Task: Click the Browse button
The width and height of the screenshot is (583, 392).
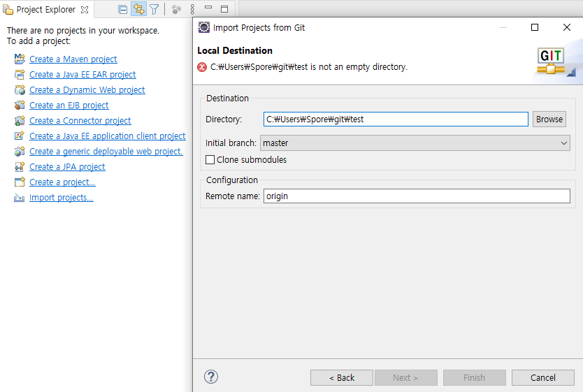Action: 549,119
